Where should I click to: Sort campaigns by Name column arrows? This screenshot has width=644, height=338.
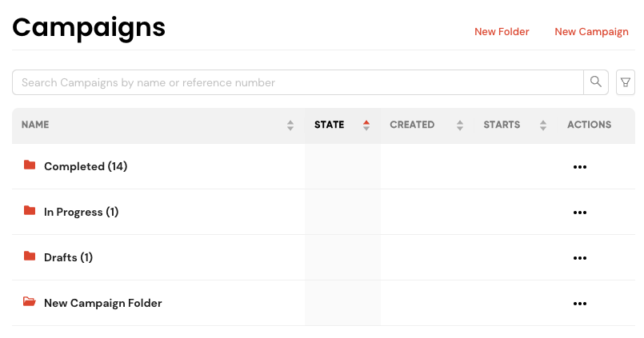pos(290,125)
